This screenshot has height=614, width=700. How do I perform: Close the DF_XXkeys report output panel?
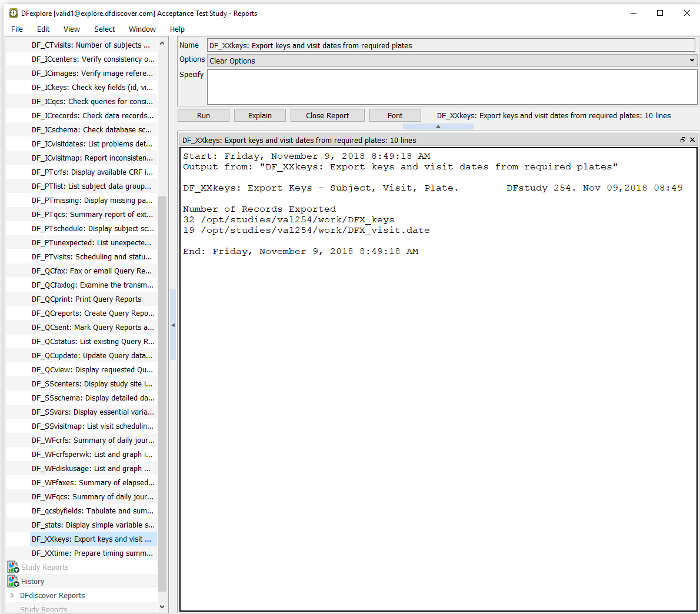(692, 140)
